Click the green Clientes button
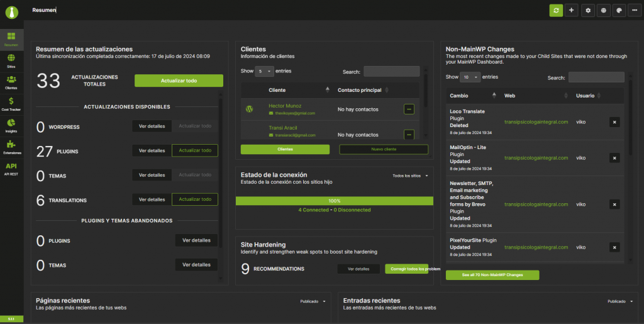The image size is (644, 324). 285,149
